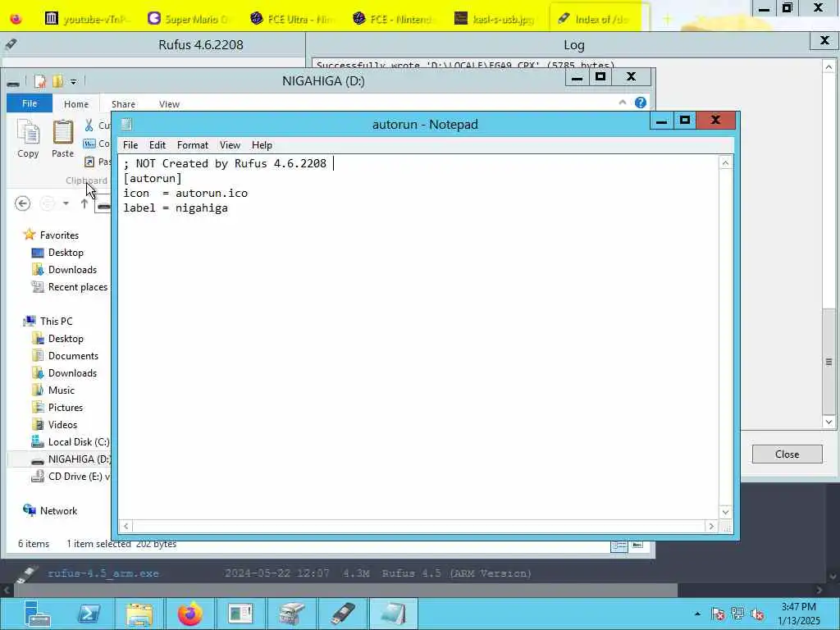Image resolution: width=840 pixels, height=630 pixels.
Task: Select Downloads under Favorites
Action: (72, 269)
